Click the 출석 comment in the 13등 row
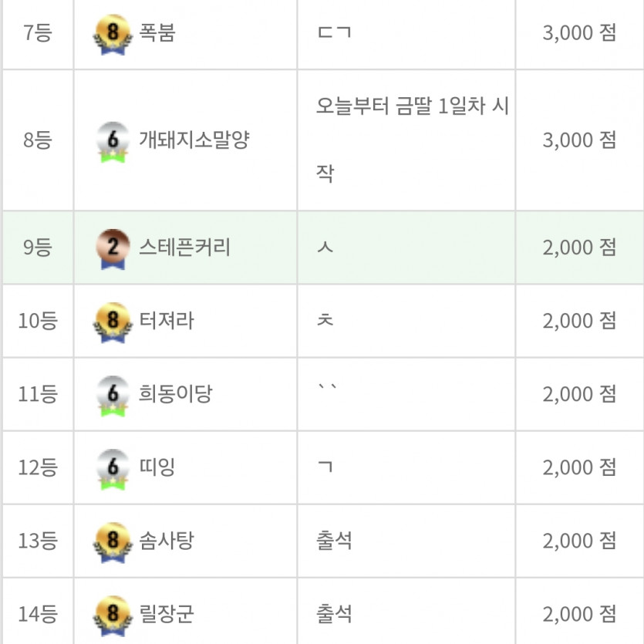644x644 pixels. point(334,541)
